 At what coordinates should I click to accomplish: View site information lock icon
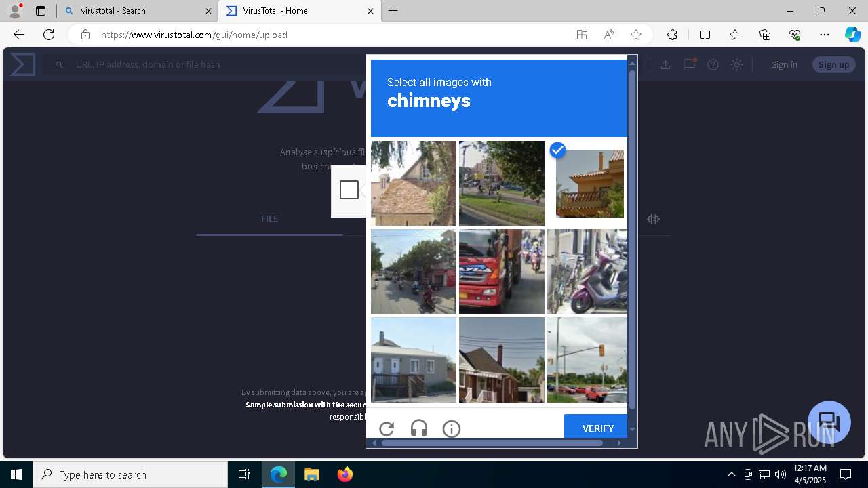click(x=85, y=35)
